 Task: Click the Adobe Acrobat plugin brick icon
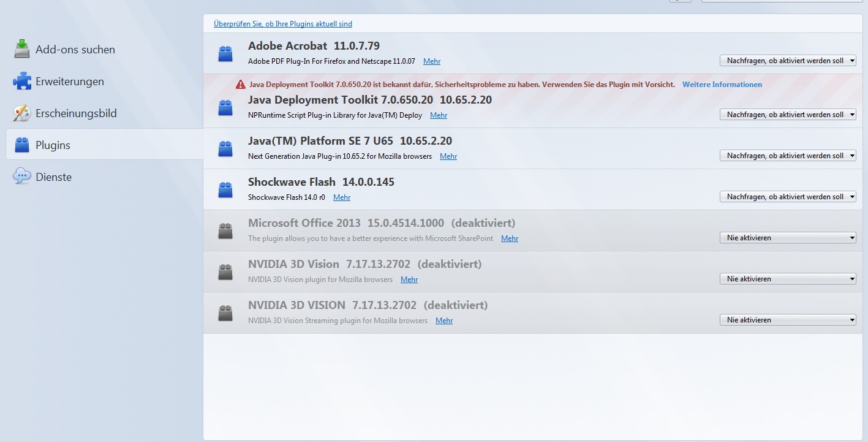tap(225, 54)
